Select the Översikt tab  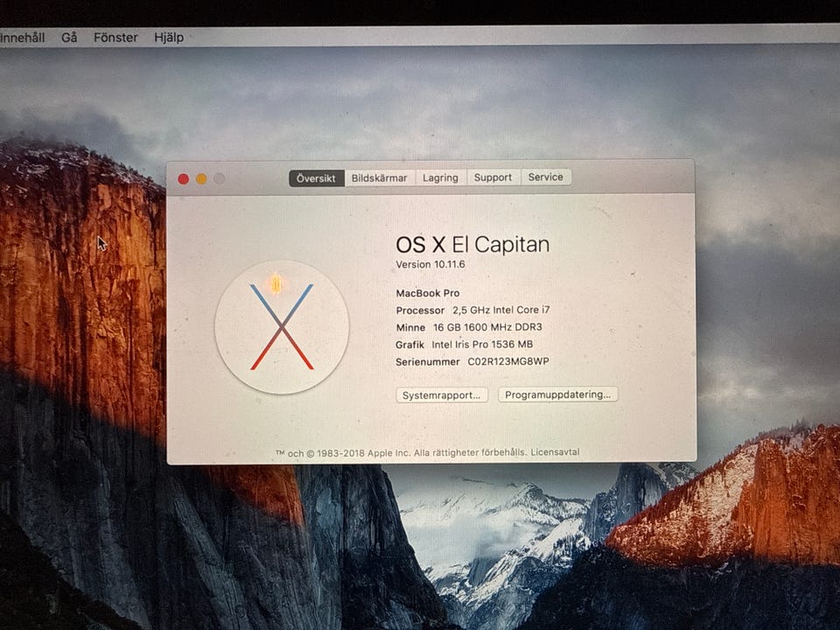click(x=316, y=178)
